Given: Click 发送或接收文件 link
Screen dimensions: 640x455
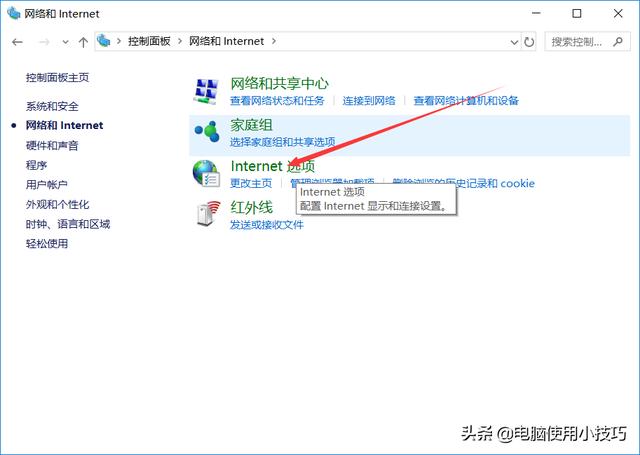Looking at the screenshot, I should pos(267,225).
